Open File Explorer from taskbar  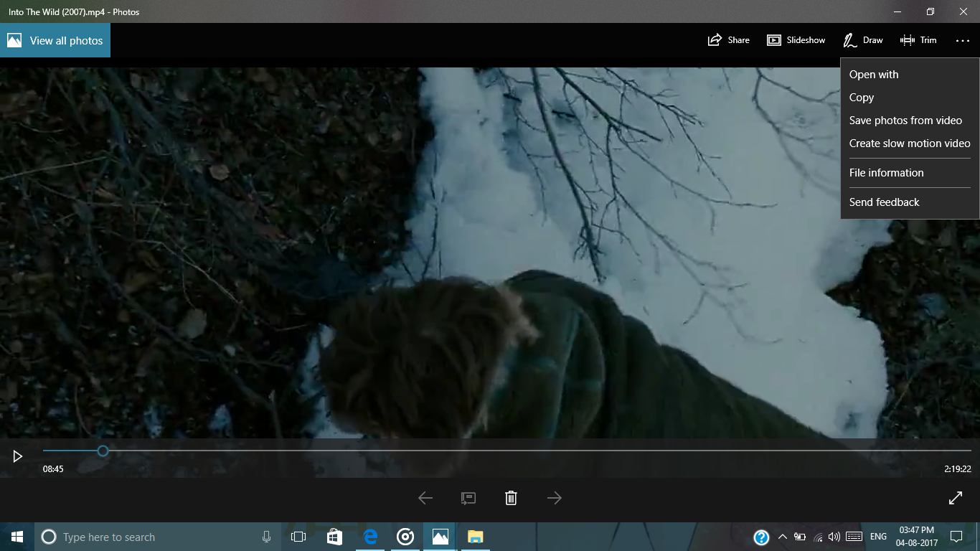tap(476, 537)
